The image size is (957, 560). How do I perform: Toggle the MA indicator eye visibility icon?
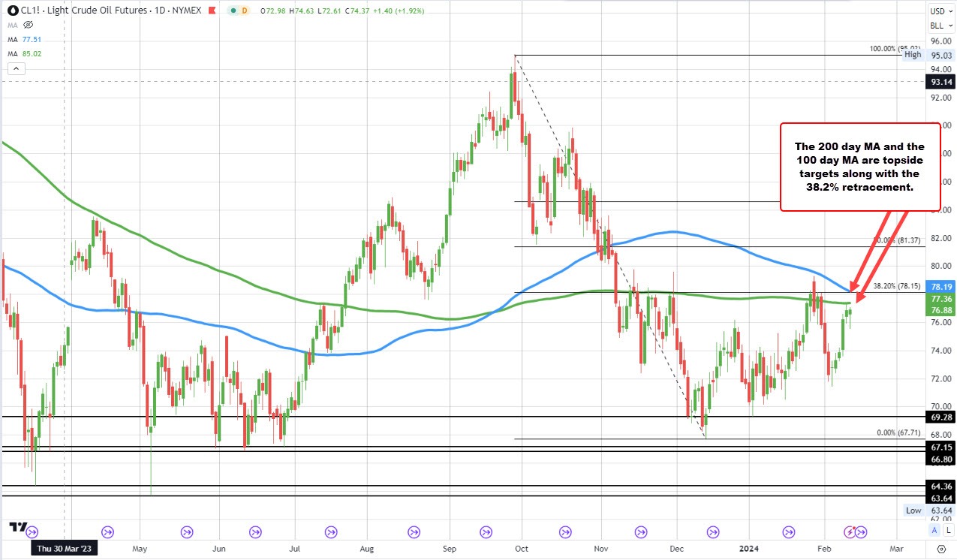[27, 25]
